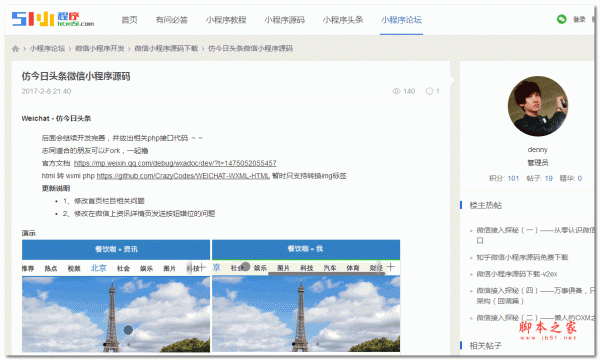Screen dimensions: 600x361
Task: Select the 北京 tab in left demo
Action: click(x=98, y=268)
